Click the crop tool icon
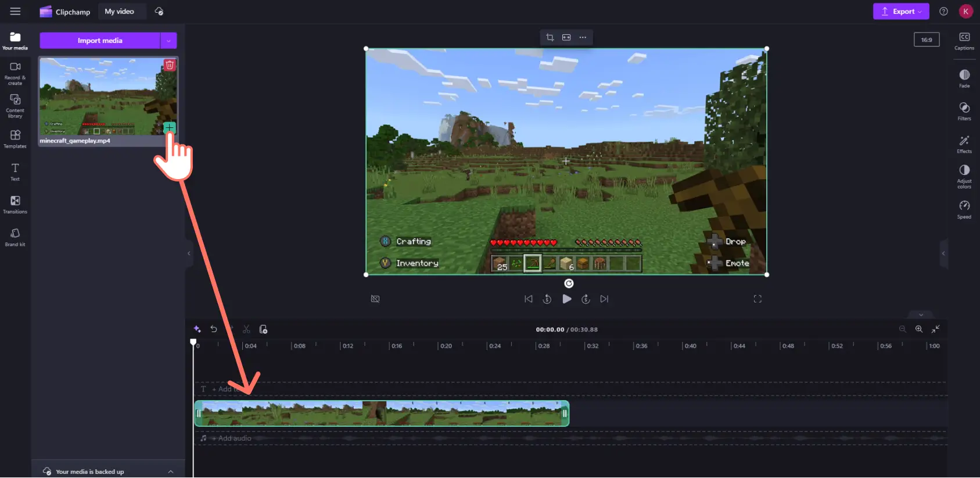980x478 pixels. [x=550, y=37]
